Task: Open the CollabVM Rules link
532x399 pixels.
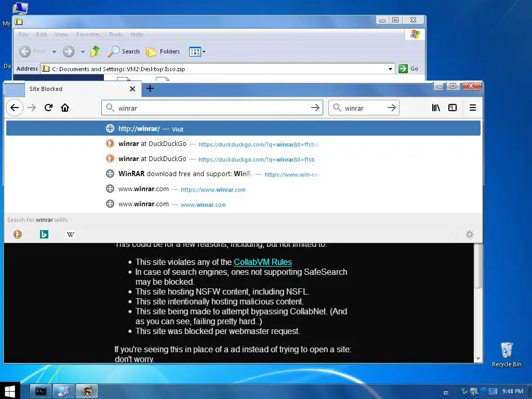Action: [262, 262]
